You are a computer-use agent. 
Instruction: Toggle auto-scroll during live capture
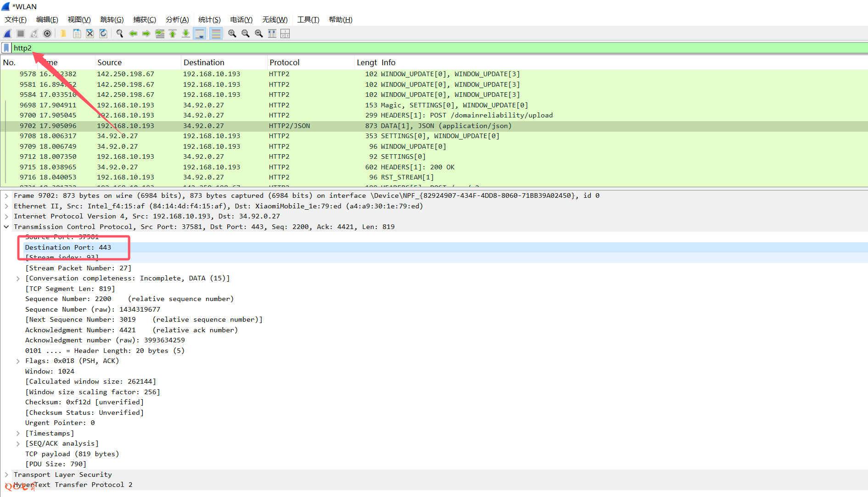pyautogui.click(x=199, y=34)
